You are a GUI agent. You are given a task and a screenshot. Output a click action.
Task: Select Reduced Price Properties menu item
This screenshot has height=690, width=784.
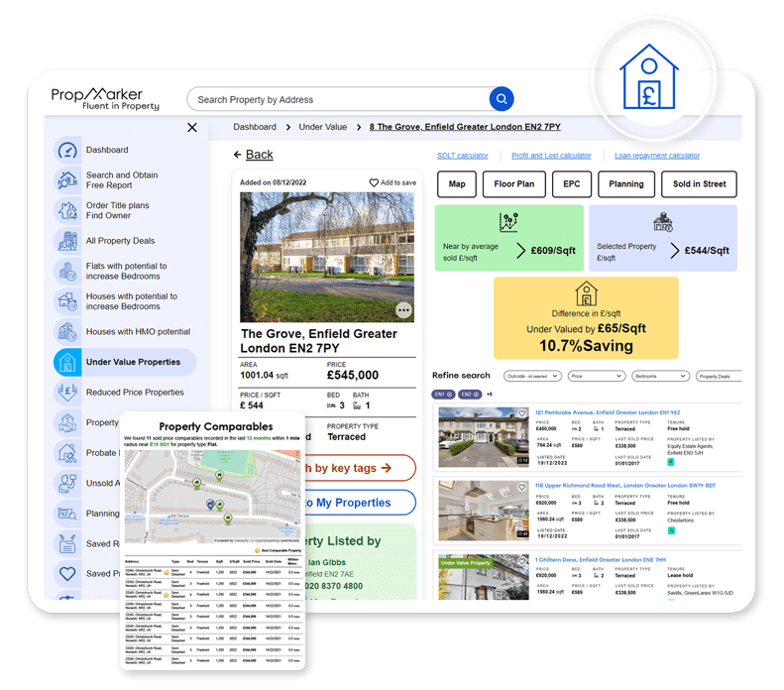pos(135,392)
